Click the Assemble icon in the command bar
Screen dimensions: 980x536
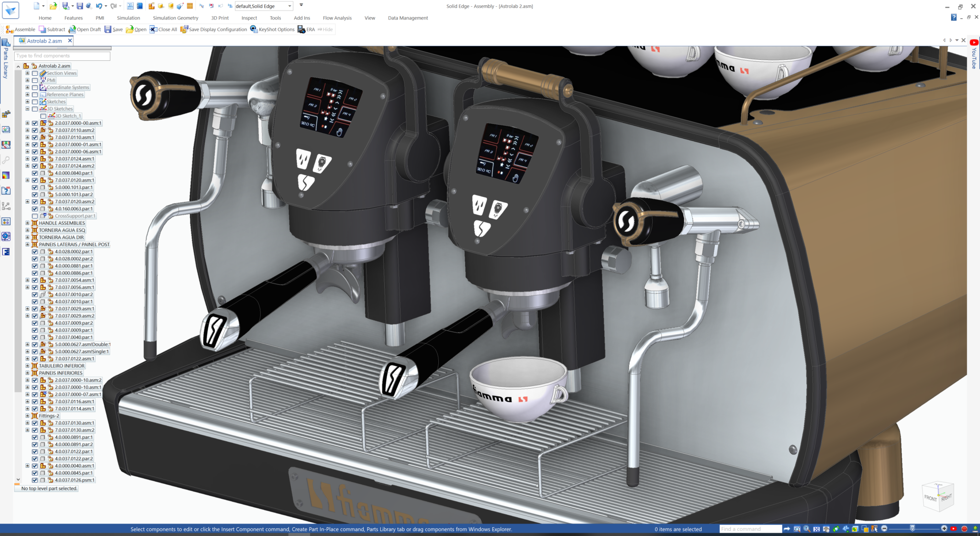[x=11, y=29]
